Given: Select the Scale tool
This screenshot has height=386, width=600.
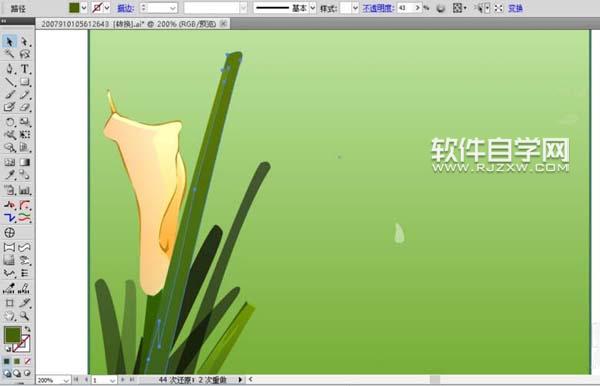Looking at the screenshot, I should (25, 122).
